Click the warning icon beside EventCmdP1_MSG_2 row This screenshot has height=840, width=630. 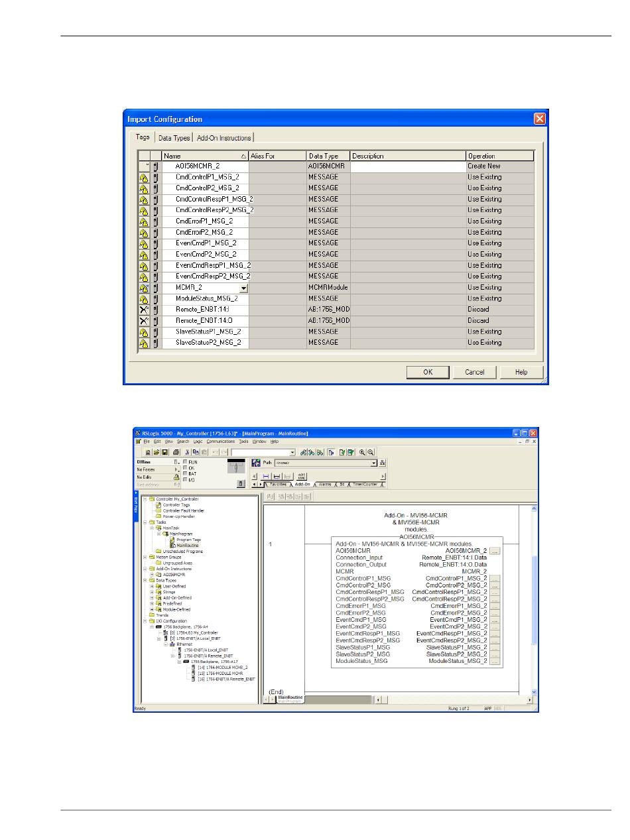coord(143,243)
